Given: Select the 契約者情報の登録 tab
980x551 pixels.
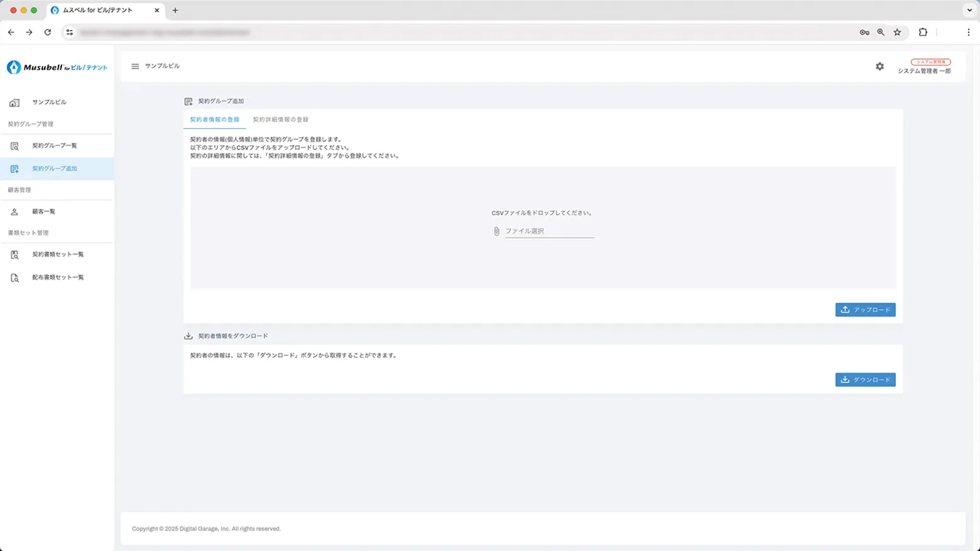Looking at the screenshot, I should [215, 119].
